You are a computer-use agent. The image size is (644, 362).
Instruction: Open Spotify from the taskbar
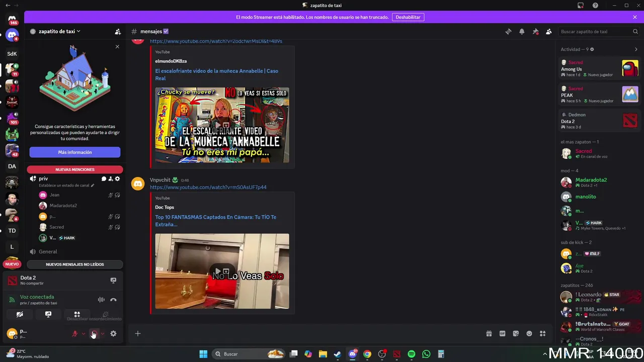(x=411, y=354)
